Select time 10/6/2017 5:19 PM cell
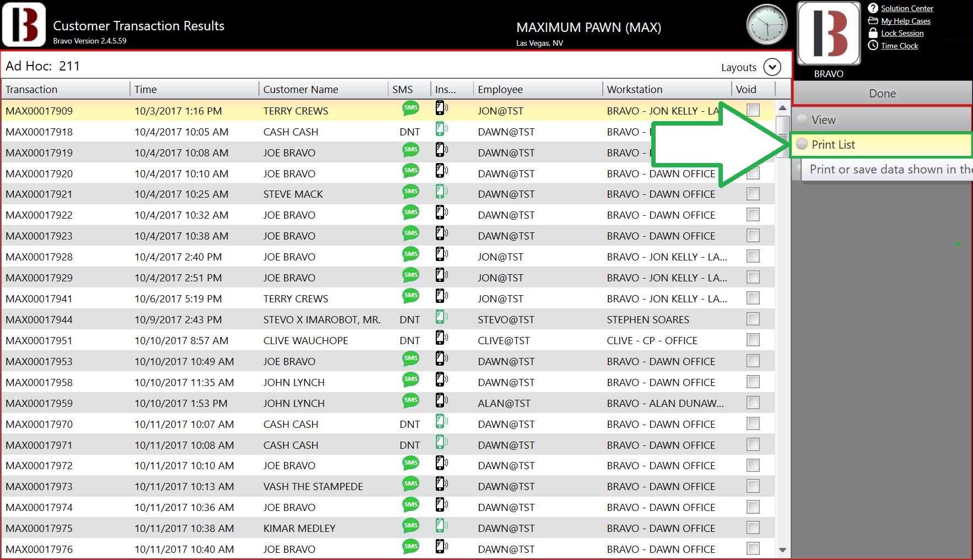973x560 pixels. pos(178,298)
